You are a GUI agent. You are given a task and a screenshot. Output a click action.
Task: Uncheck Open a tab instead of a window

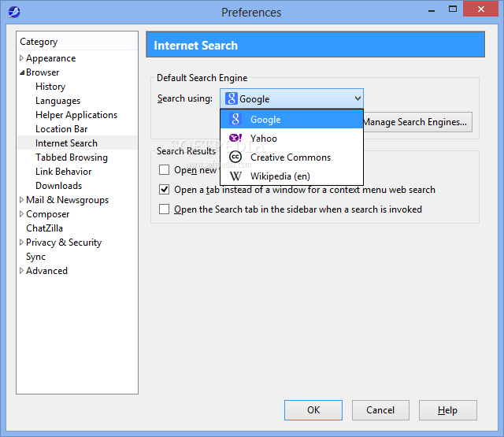pos(165,190)
